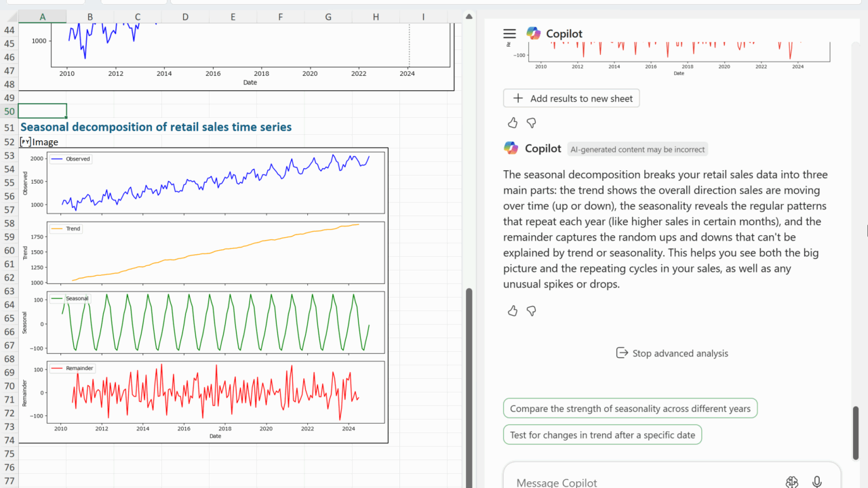Click the worksheet scroll up arrow
Screen dimensions: 868x488
(468, 16)
